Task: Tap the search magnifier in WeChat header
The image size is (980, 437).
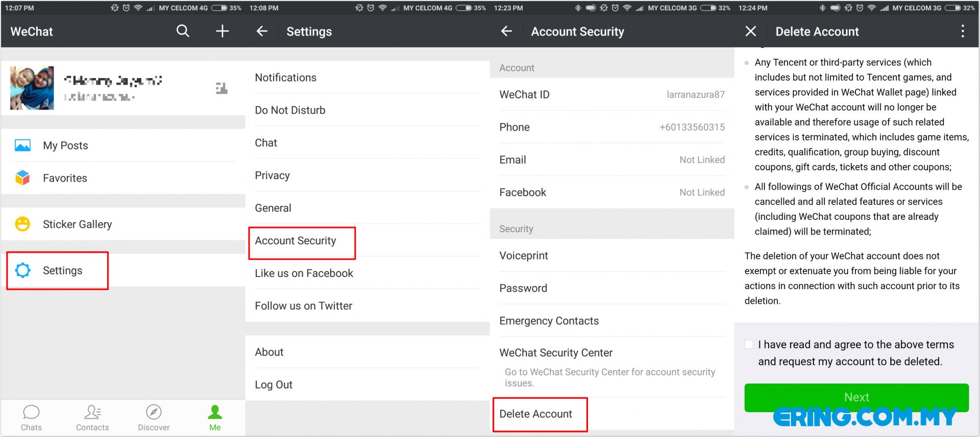Action: (x=183, y=31)
